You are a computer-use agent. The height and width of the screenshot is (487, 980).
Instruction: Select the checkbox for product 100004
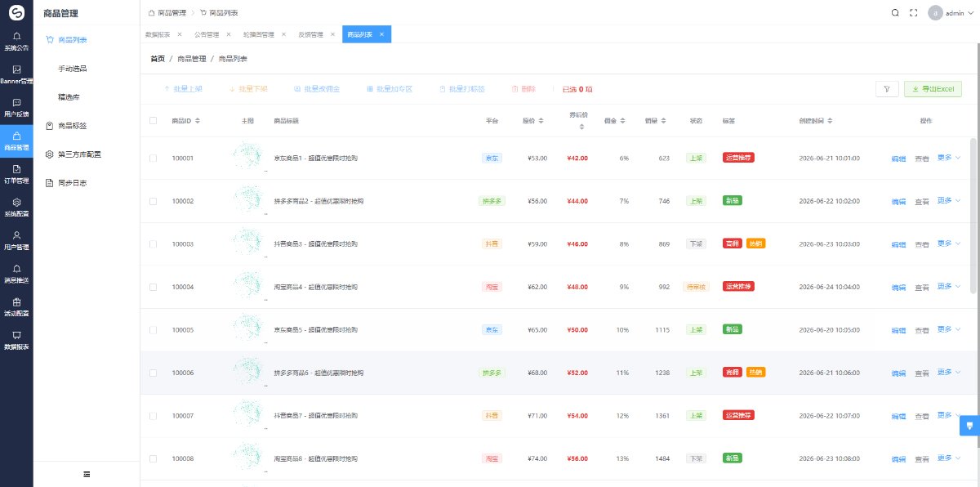(x=153, y=287)
